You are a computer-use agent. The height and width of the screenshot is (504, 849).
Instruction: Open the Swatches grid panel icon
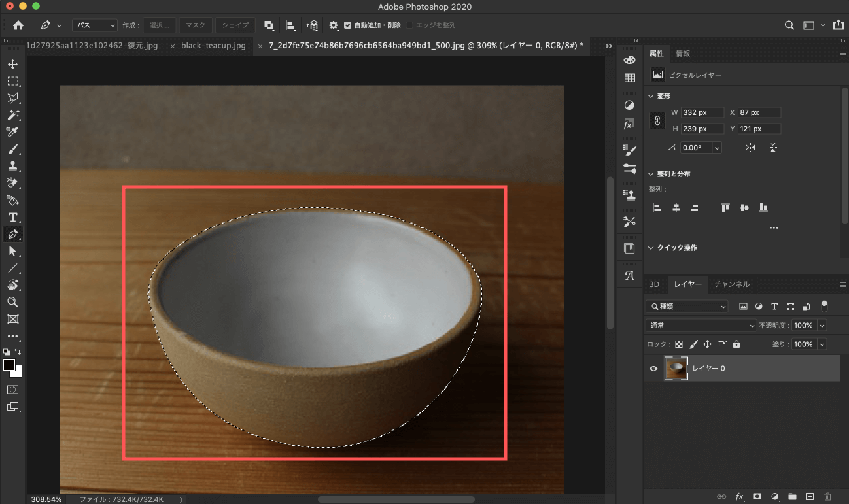(x=629, y=78)
